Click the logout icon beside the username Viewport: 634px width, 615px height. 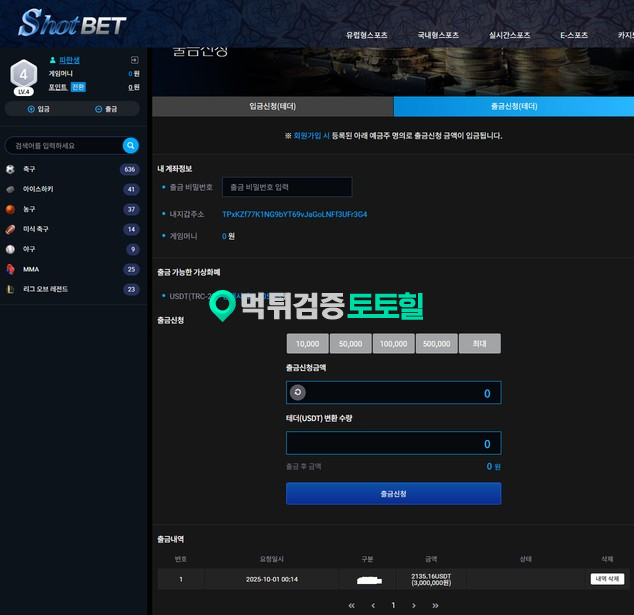tap(134, 61)
